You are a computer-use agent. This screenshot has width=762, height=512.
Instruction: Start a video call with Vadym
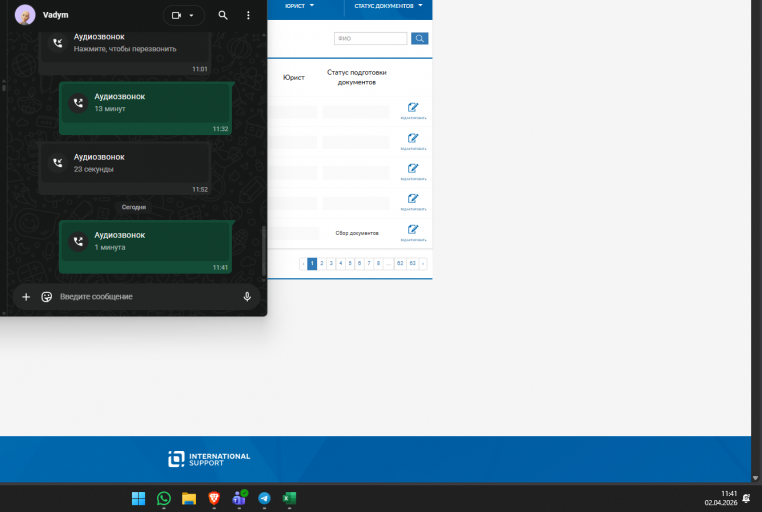click(x=176, y=16)
